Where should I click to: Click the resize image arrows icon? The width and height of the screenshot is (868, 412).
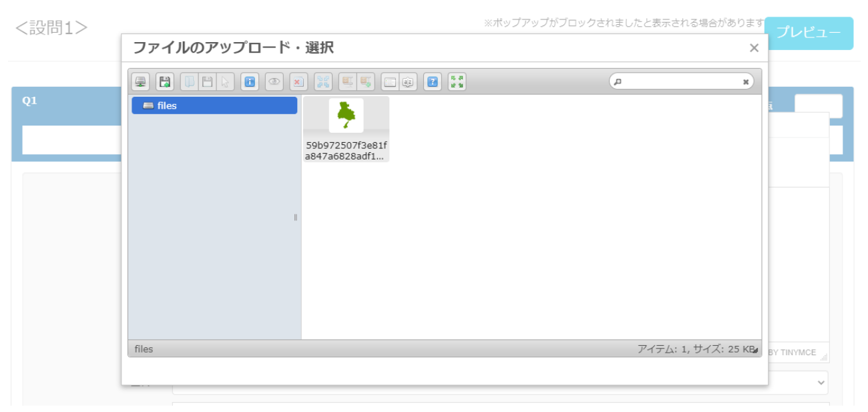[323, 81]
